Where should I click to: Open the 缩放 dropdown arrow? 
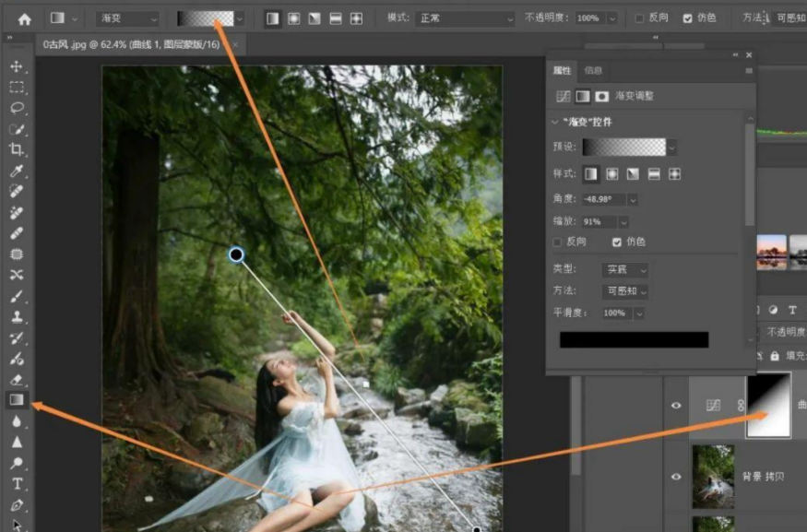tap(623, 222)
